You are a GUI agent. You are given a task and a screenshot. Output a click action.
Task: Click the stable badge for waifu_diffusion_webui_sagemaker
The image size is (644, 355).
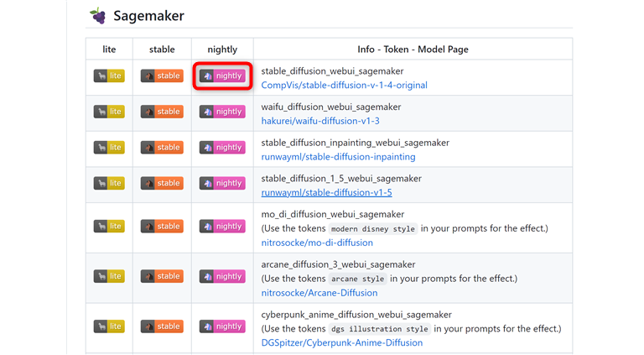[x=162, y=112]
